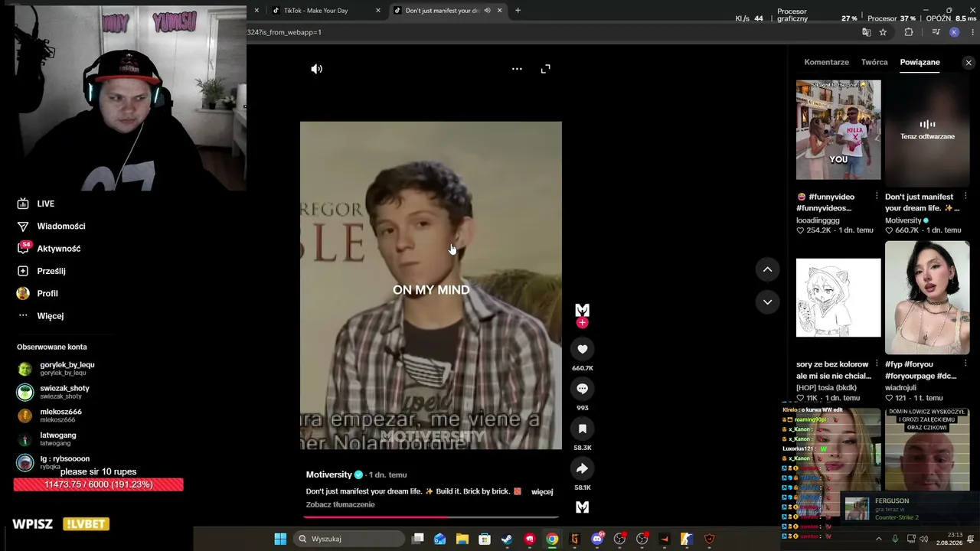This screenshot has width=980, height=551.
Task: Open the Motiversity sound disc icon
Action: point(582,507)
